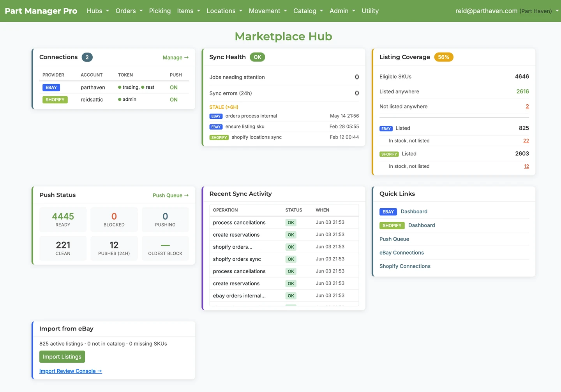Select the OLDEST BLOCK tile
The height and width of the screenshot is (392, 561).
coord(165,248)
